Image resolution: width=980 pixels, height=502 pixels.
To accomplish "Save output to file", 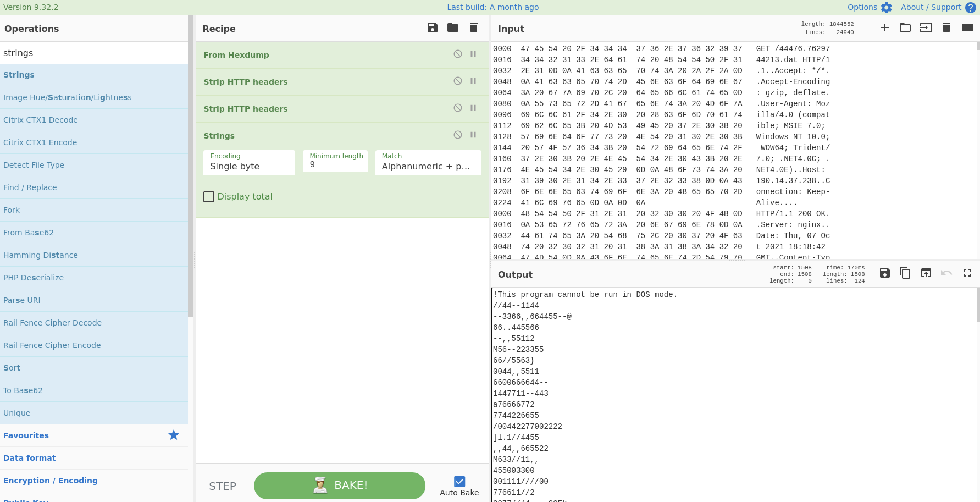I will point(885,273).
